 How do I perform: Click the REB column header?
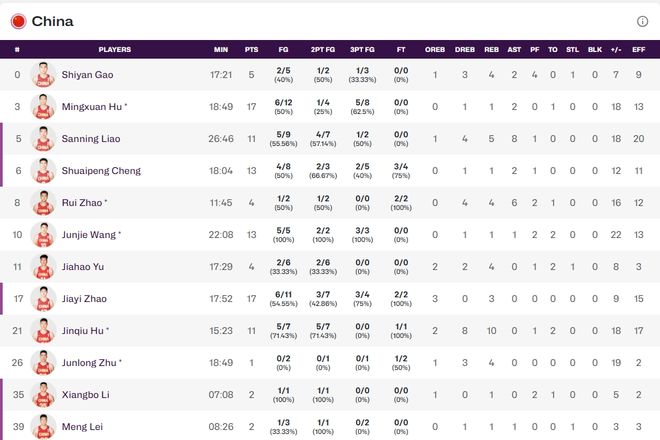(491, 49)
